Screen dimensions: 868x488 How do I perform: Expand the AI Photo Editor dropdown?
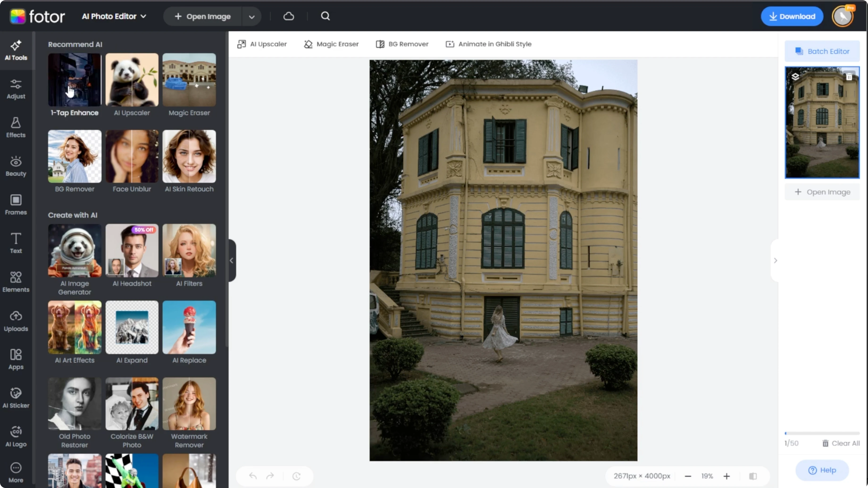pyautogui.click(x=114, y=16)
